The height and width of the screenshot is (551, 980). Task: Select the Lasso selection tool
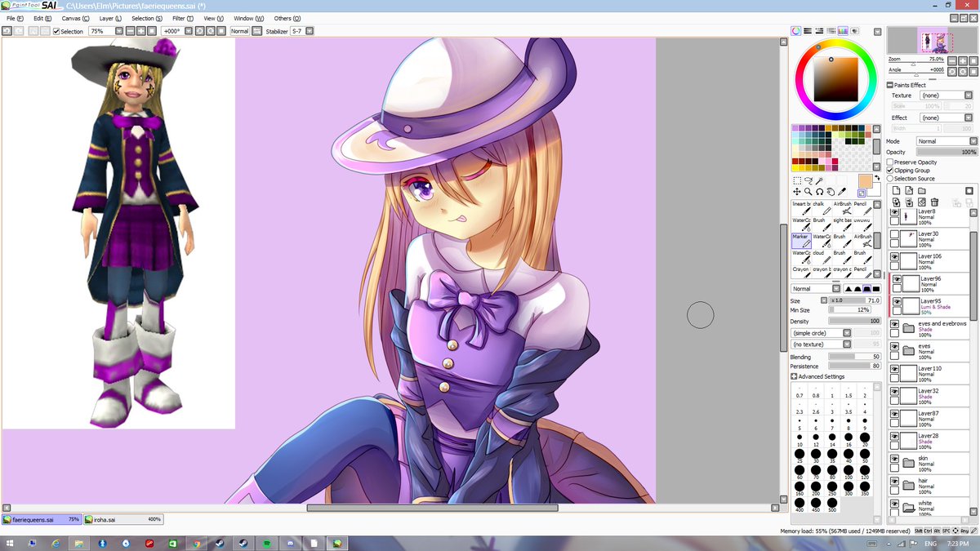pos(808,180)
